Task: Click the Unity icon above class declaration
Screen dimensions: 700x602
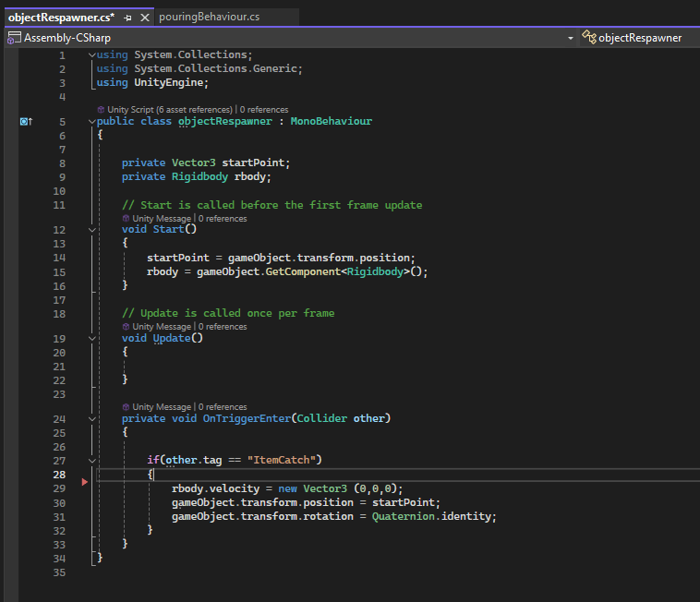Action: pyautogui.click(x=100, y=110)
